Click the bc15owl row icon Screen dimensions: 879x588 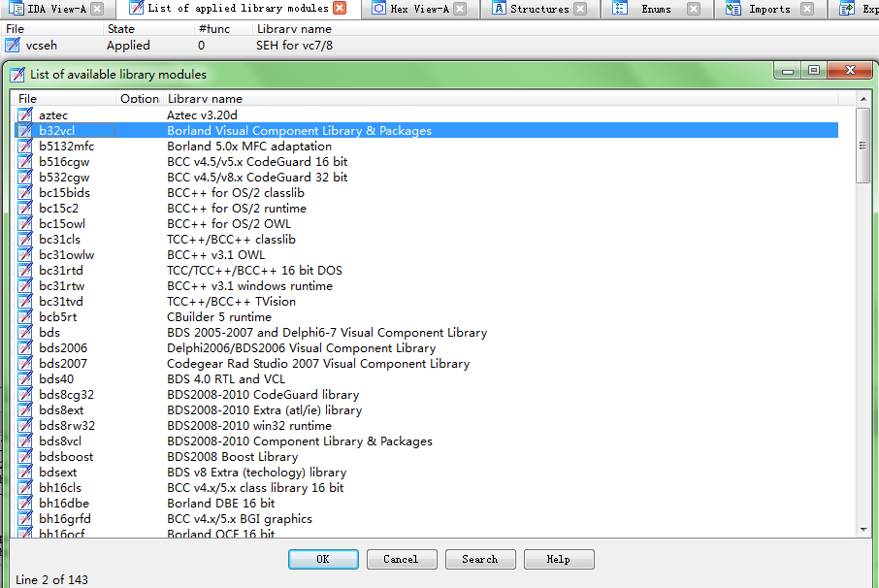(24, 223)
